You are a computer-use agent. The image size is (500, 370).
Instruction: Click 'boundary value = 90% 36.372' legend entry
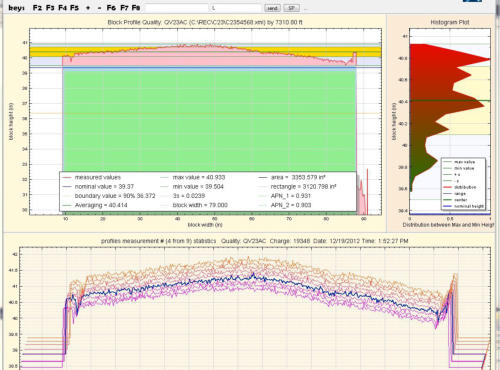point(109,196)
